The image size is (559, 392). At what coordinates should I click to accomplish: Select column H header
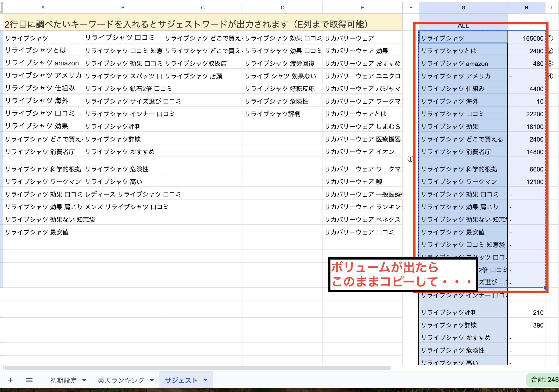[x=526, y=7]
